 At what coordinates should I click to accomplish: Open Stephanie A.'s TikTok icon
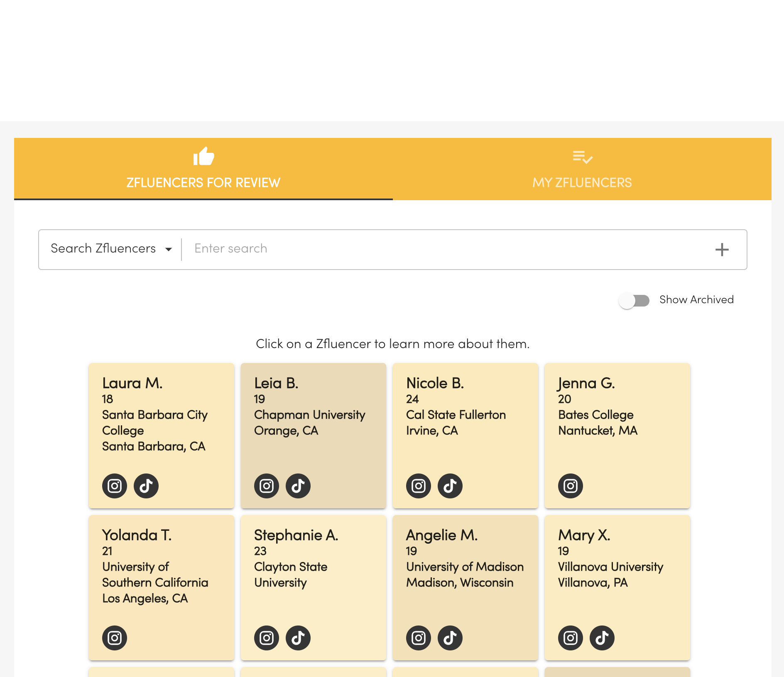point(298,638)
